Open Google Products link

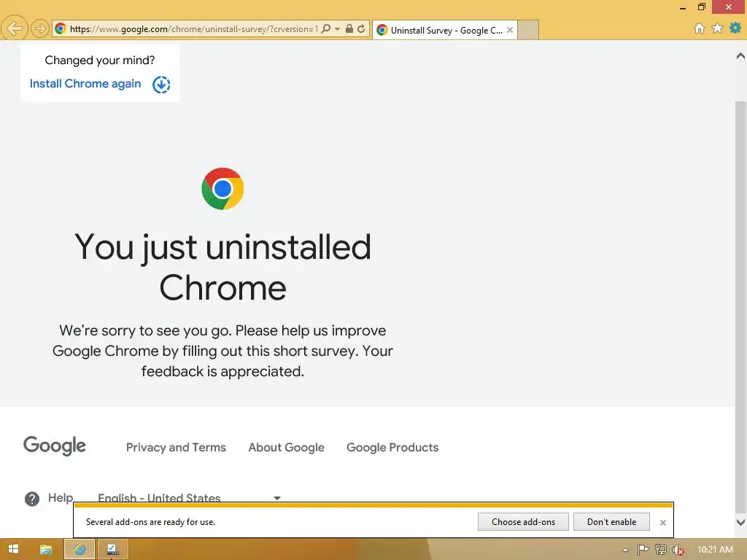coord(392,447)
